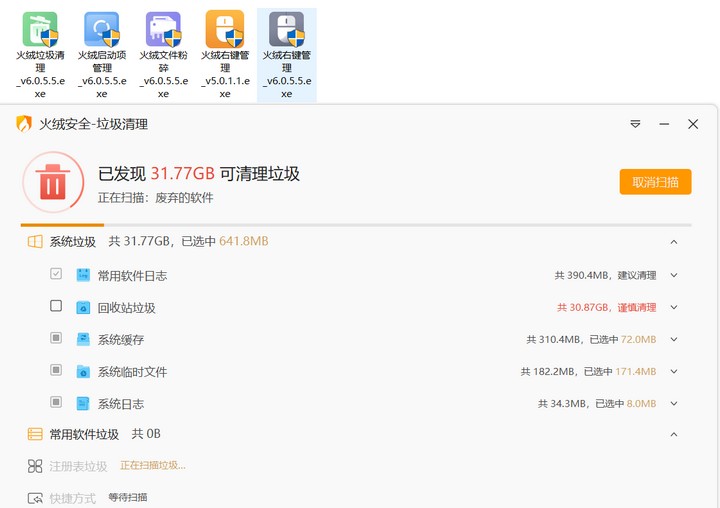Toggle the 系统缓存 checkbox
Viewport: 720px width, 508px height.
coord(56,338)
